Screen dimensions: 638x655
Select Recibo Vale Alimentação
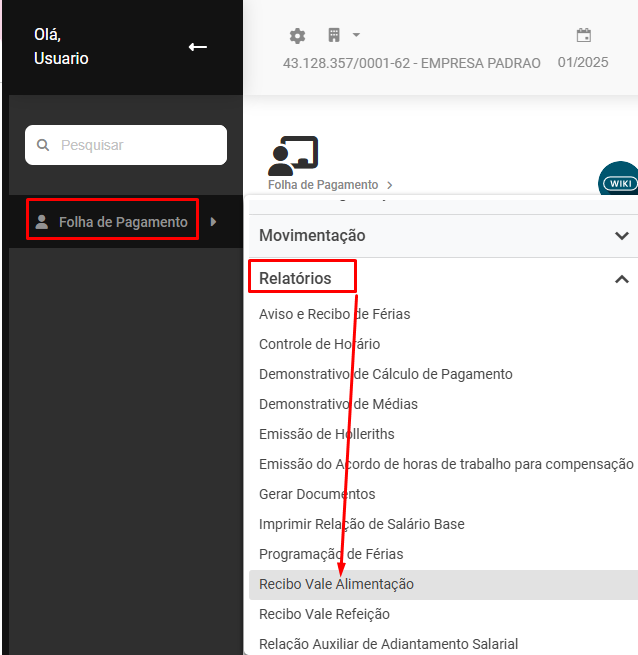click(443, 585)
